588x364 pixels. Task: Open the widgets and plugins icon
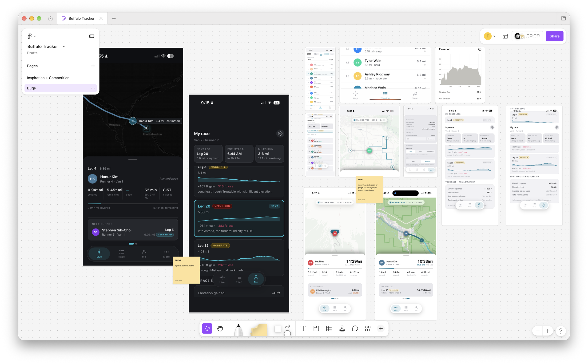(368, 328)
